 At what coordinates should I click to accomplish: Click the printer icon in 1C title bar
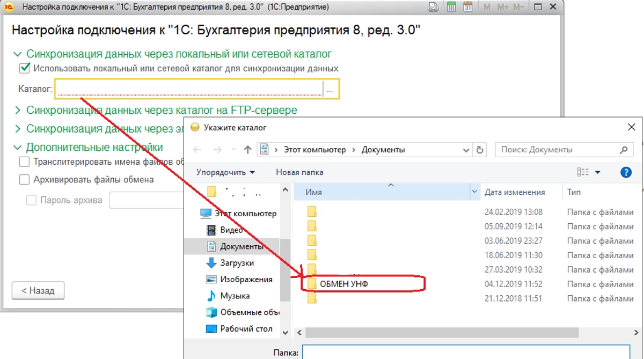pos(434,7)
